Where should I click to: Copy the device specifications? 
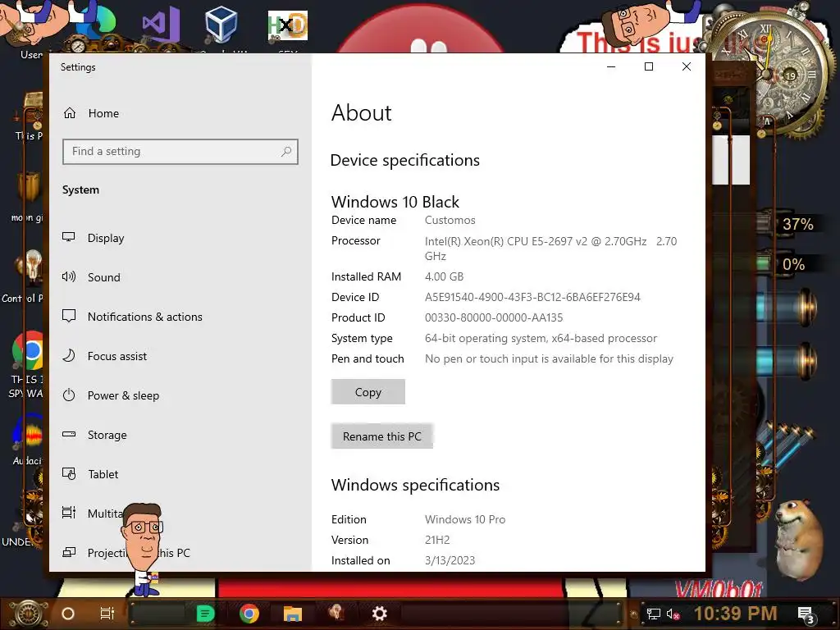(368, 392)
